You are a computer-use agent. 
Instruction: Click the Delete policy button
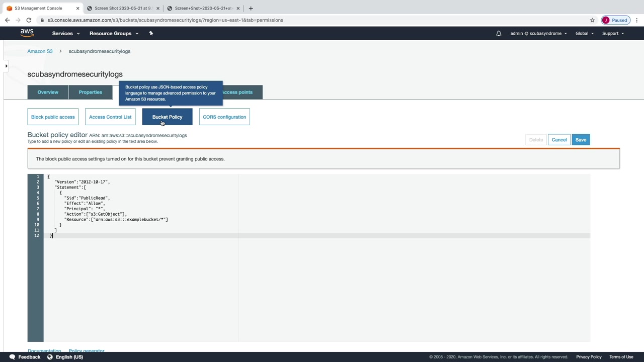(536, 140)
